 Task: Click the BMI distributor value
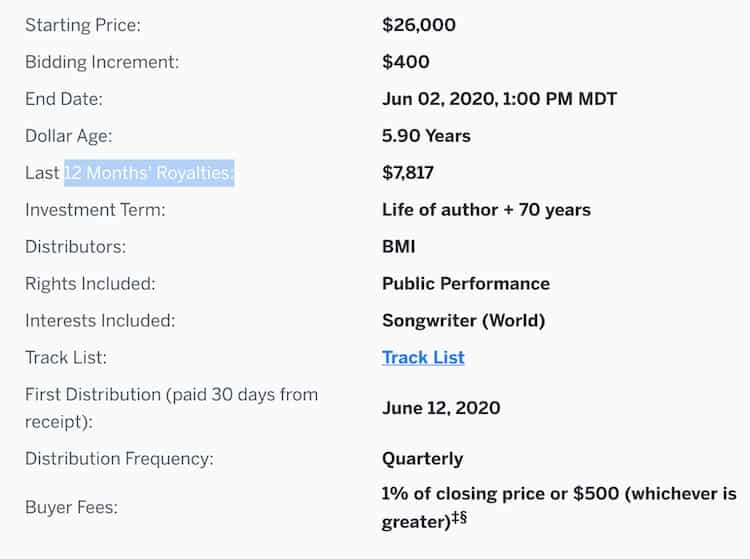(x=398, y=247)
